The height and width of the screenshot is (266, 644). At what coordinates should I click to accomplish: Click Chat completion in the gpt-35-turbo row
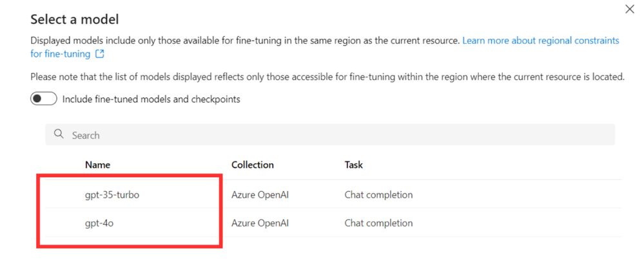(x=378, y=194)
